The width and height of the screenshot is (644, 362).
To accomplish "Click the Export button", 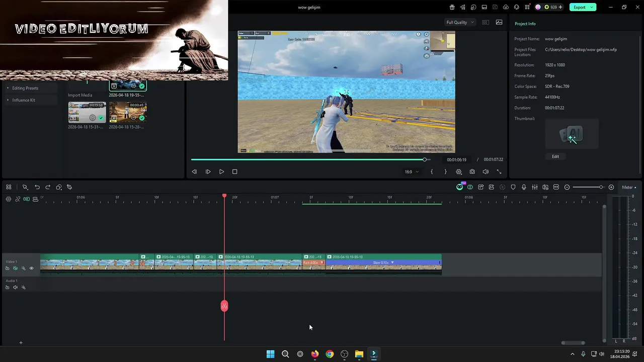I will tap(580, 7).
